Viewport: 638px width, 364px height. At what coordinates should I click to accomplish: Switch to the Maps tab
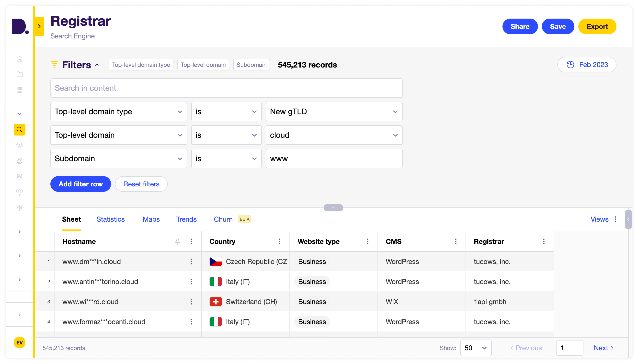point(151,219)
